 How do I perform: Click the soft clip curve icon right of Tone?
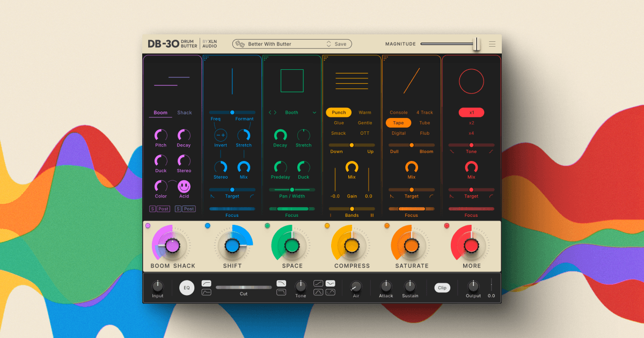click(318, 284)
